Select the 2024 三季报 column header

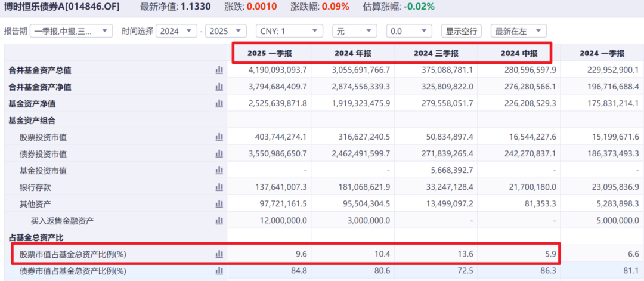click(x=436, y=54)
